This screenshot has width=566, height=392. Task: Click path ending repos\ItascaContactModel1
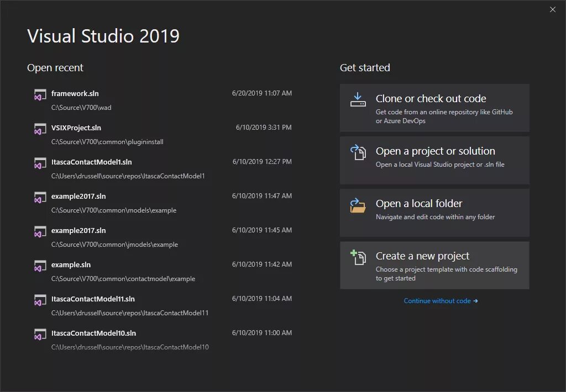click(x=128, y=176)
